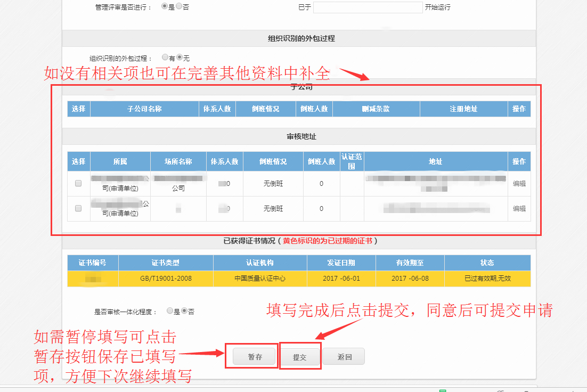
Task: Tick the second audit address row checkbox
Action: [x=78, y=208]
